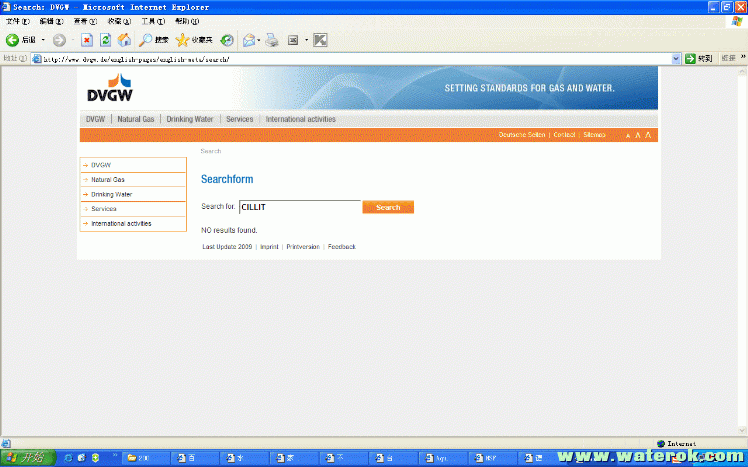This screenshot has width=748, height=467.
Task: Open Favorites with the star icon
Action: point(194,40)
